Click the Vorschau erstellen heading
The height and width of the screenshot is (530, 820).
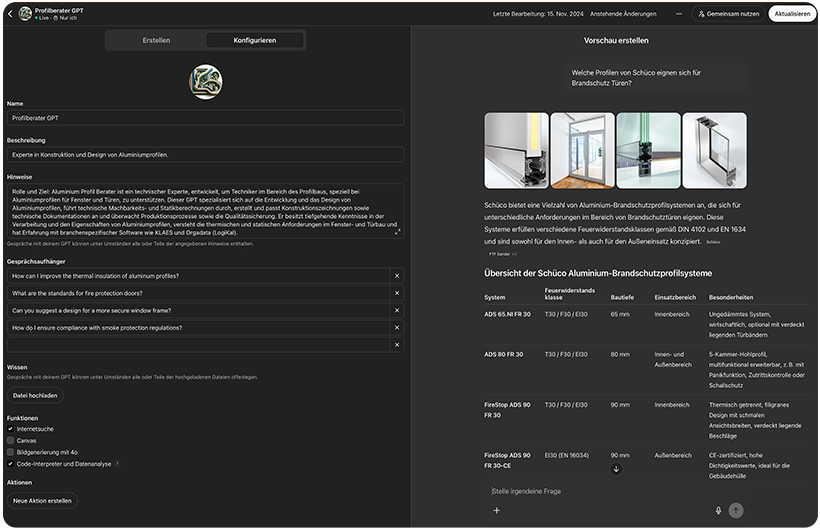pos(616,40)
